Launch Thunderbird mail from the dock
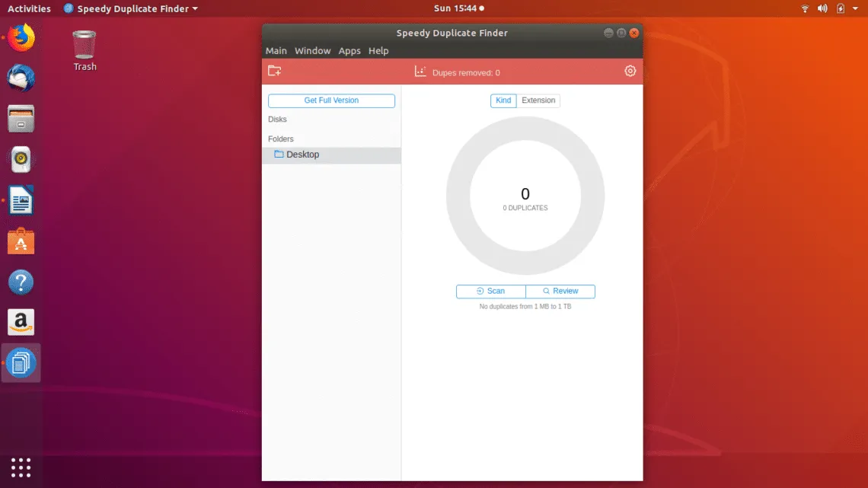The width and height of the screenshot is (868, 488). coord(21,78)
